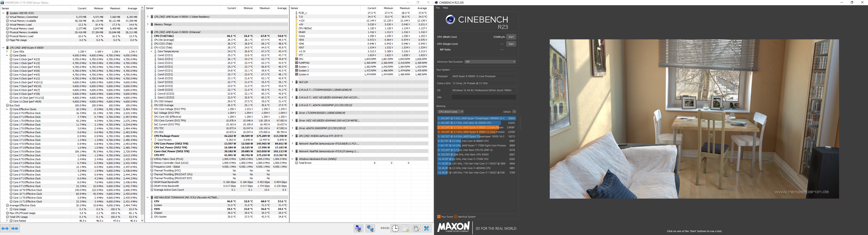Click the Processor field in Cinebench
The image size is (868, 235).
click(x=484, y=76)
